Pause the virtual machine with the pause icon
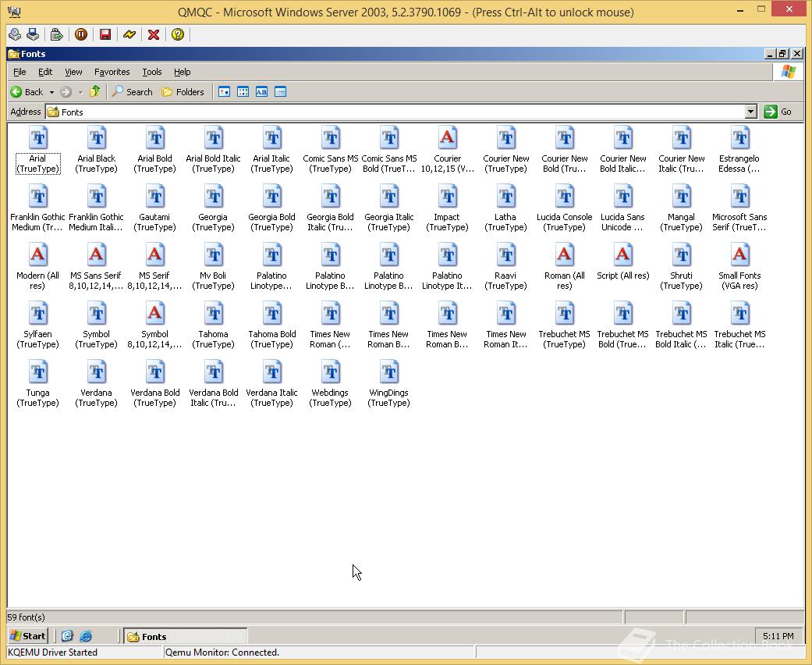 (x=81, y=34)
